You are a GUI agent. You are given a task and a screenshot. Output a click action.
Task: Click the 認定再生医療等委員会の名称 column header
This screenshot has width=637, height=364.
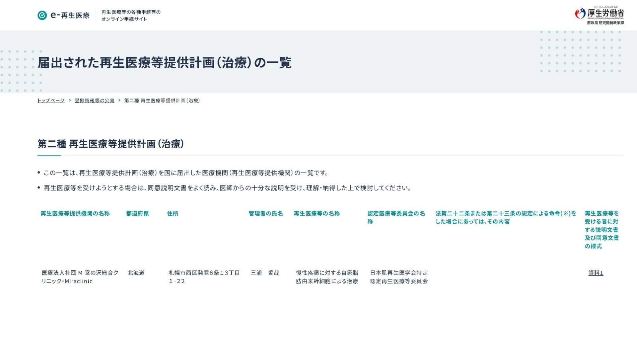point(396,217)
